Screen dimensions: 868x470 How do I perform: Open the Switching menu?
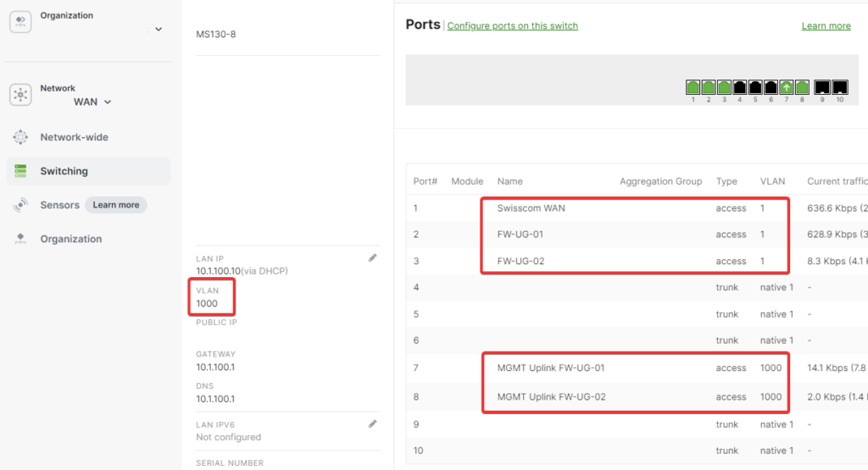(64, 171)
